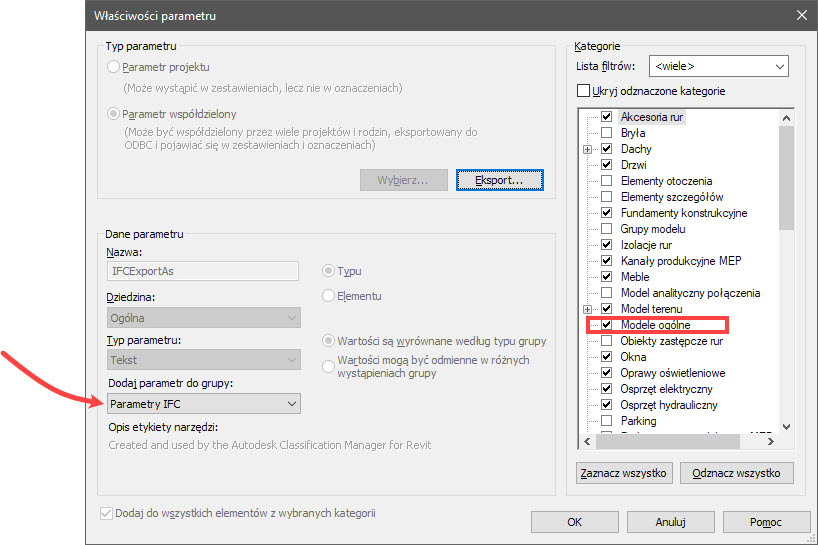The image size is (818, 545).
Task: Click the Anuluj button
Action: coord(669,521)
